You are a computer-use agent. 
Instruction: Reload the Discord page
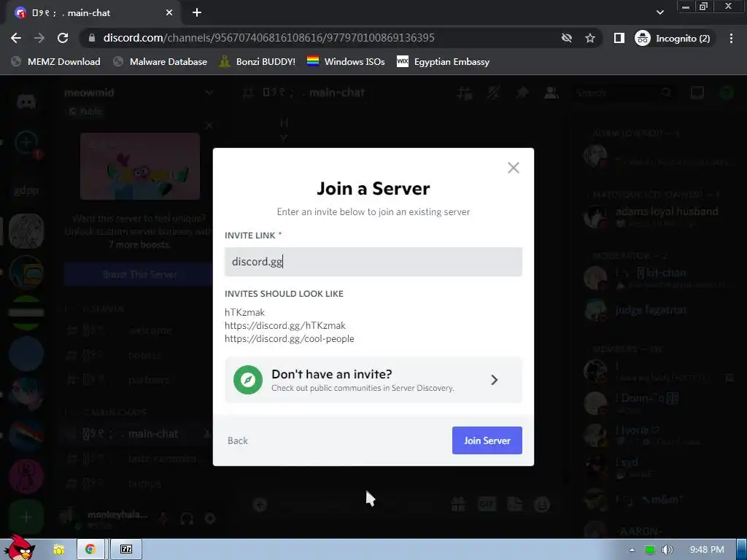(x=63, y=38)
